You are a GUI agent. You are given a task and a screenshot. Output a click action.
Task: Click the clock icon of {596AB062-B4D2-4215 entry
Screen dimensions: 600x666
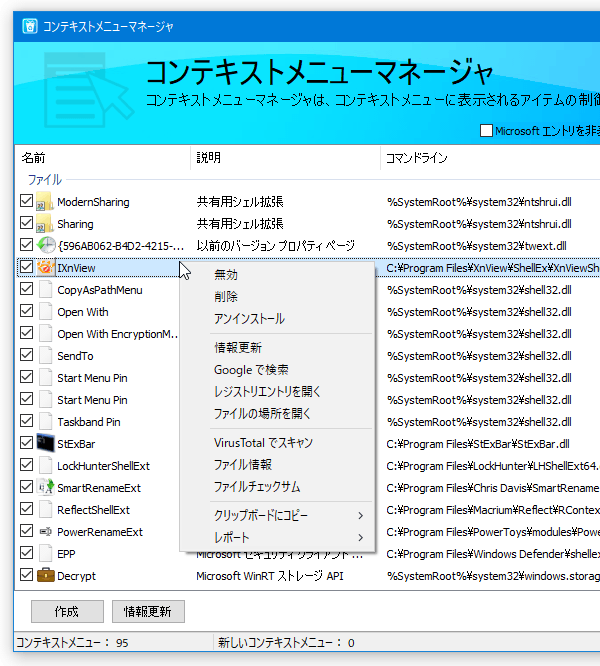coord(45,246)
